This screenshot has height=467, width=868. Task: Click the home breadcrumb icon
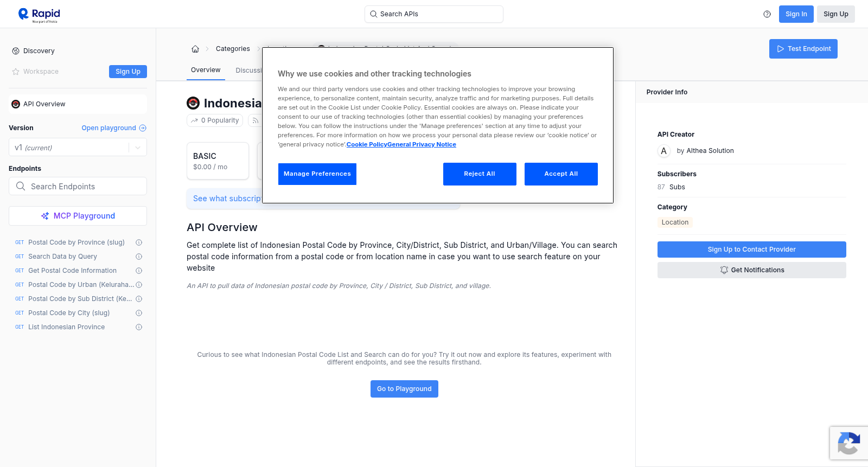(195, 49)
